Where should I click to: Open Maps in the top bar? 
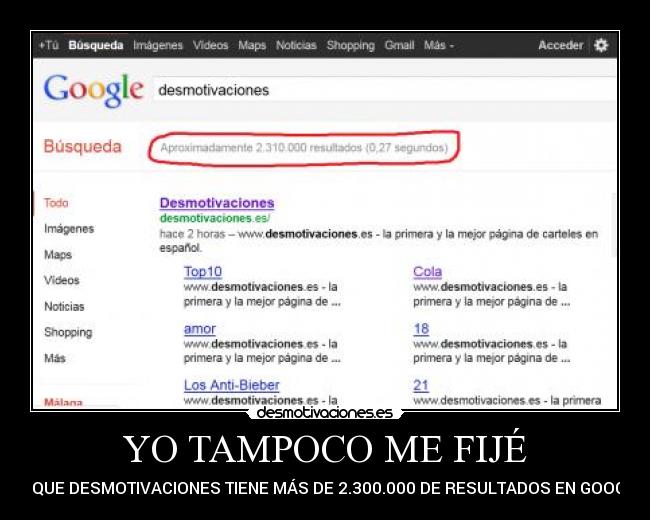[252, 45]
